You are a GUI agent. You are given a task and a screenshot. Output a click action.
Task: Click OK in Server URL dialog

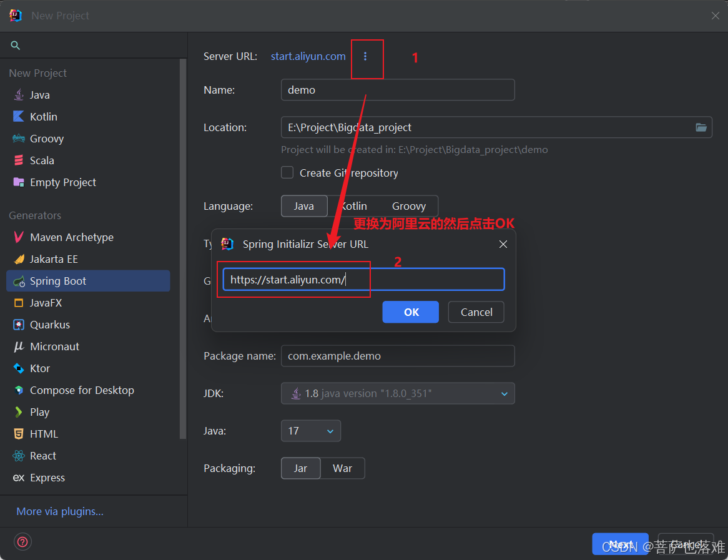click(410, 312)
